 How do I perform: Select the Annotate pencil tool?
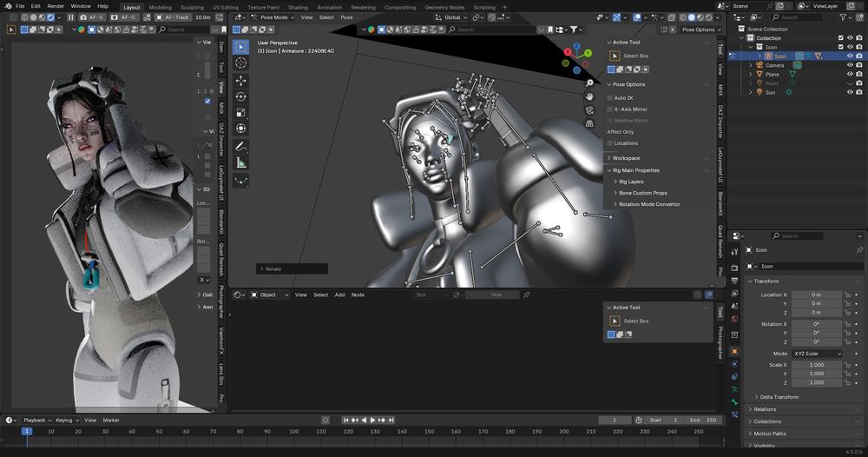pos(240,145)
